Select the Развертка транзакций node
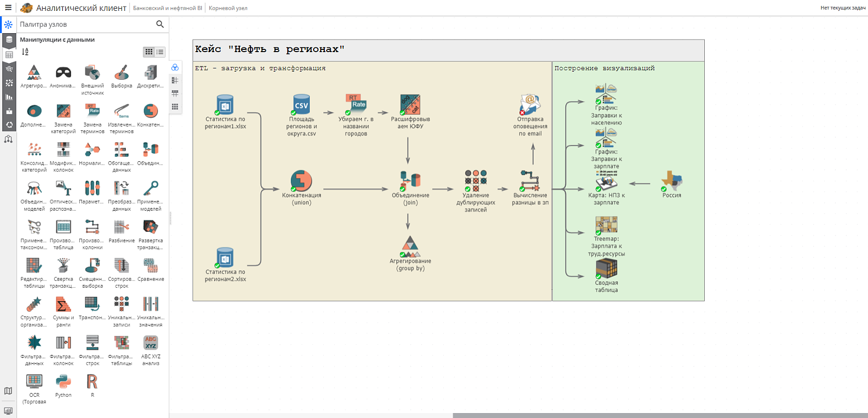Viewport: 868px width, 418px height. tap(150, 227)
